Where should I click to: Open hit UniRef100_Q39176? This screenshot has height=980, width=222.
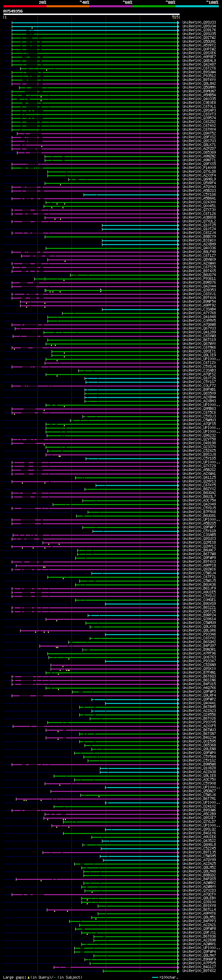point(199,30)
